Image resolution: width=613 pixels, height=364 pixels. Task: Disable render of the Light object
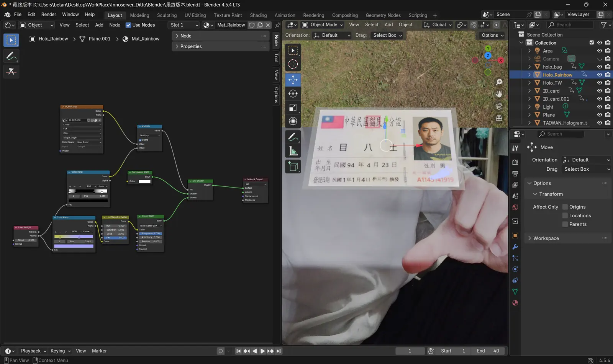point(608,107)
